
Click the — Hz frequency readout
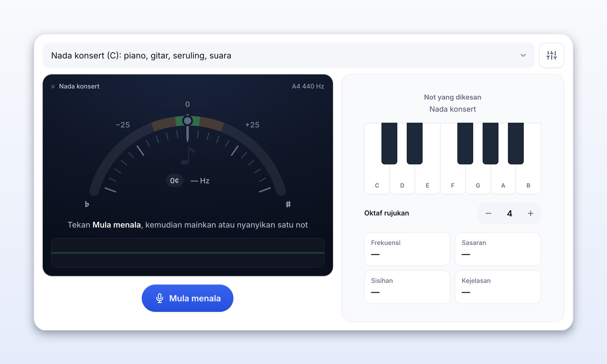pos(200,181)
